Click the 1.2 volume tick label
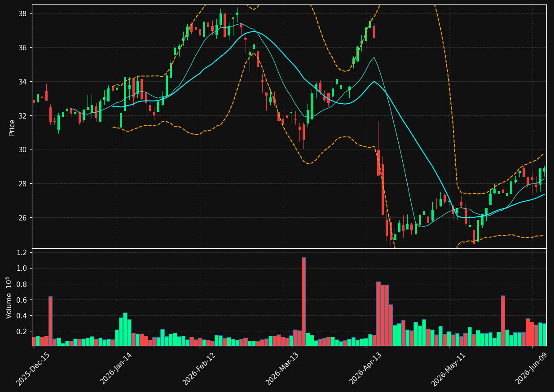Viewport: 554px width, 392px height. pyautogui.click(x=22, y=253)
